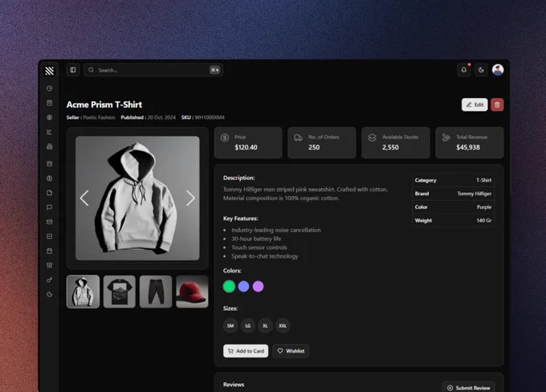Select size SM

point(230,326)
